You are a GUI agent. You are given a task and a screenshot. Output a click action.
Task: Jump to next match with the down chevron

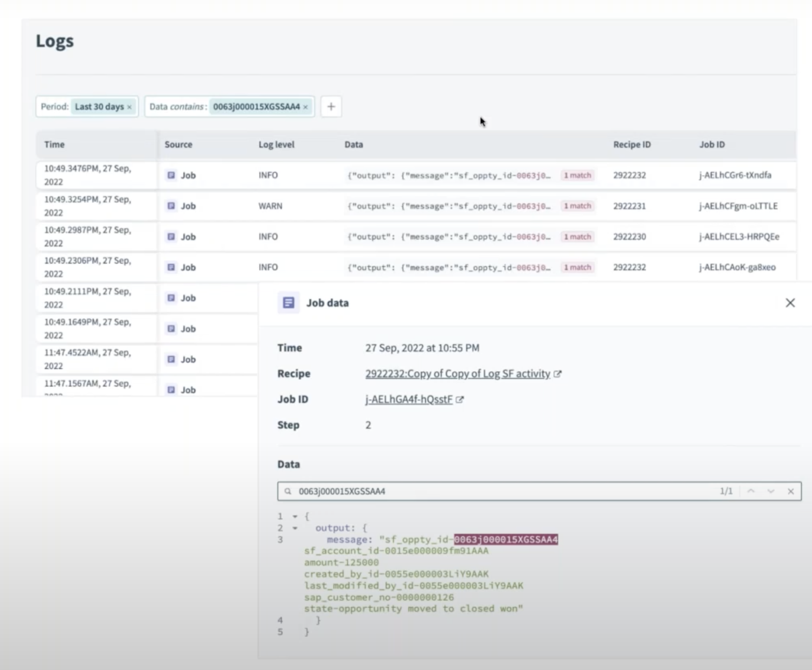pyautogui.click(x=771, y=491)
